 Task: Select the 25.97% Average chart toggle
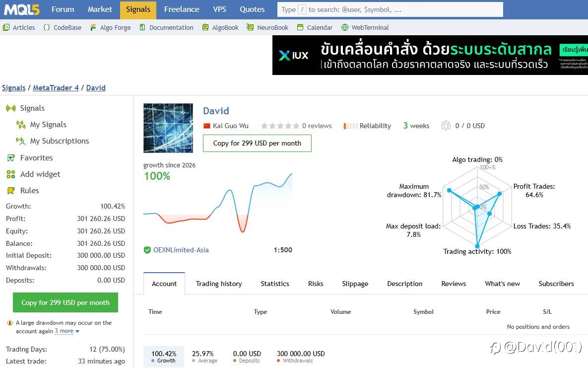coord(204,357)
